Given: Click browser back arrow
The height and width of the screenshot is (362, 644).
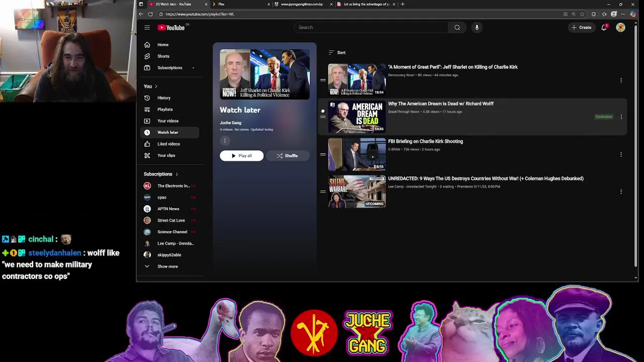Looking at the screenshot, I should click(141, 14).
